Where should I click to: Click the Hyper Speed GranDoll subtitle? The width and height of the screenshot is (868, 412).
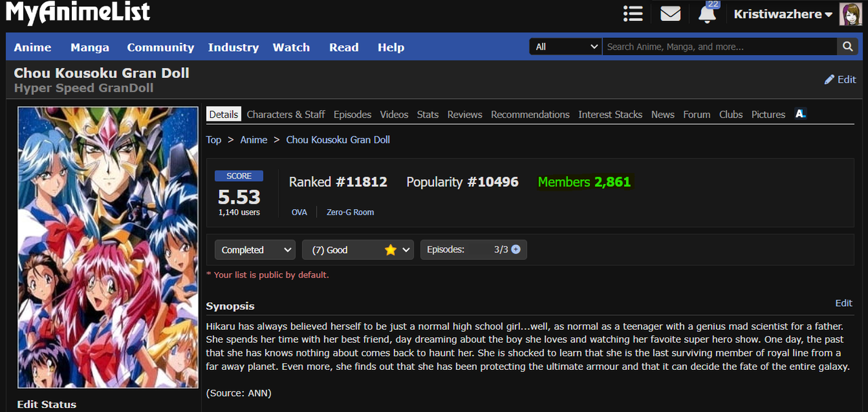pyautogui.click(x=84, y=88)
